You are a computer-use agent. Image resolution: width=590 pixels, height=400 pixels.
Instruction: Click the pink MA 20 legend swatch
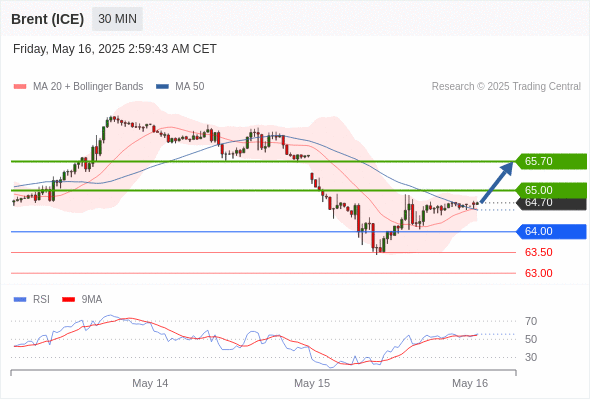click(x=20, y=87)
